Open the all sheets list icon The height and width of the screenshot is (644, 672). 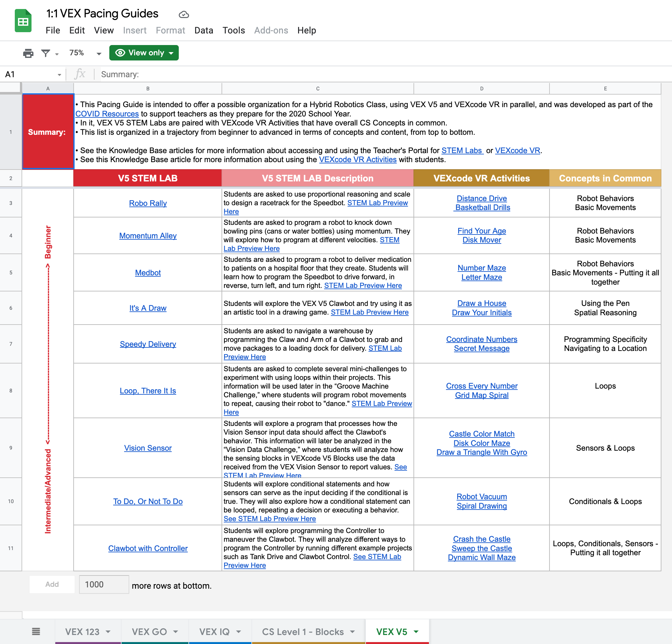[x=36, y=631]
